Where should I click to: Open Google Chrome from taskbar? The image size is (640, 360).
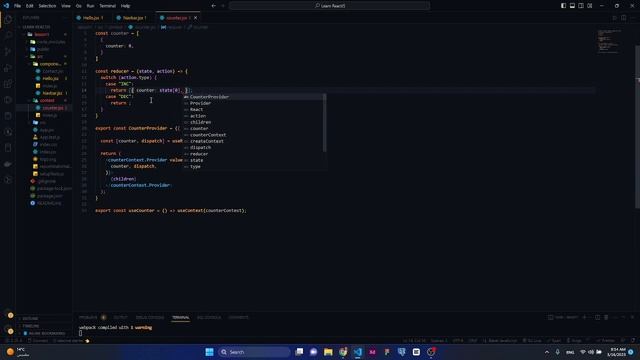(x=343, y=352)
